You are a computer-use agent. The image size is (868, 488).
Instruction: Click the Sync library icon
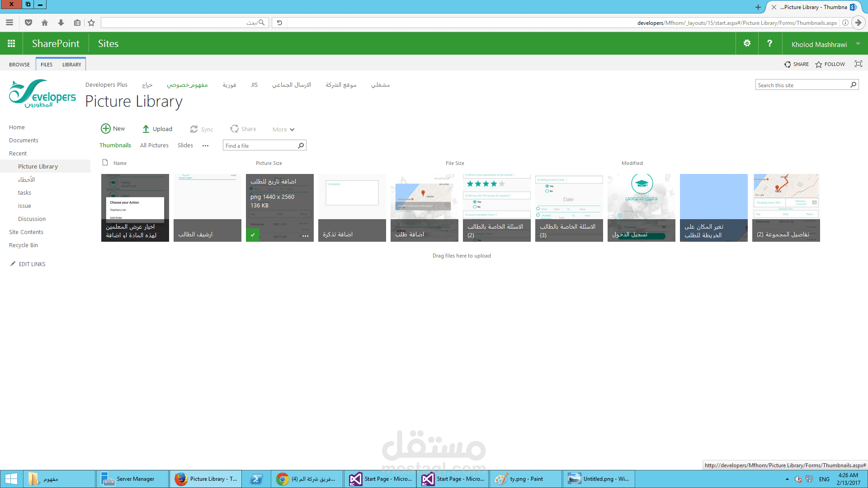pos(194,129)
